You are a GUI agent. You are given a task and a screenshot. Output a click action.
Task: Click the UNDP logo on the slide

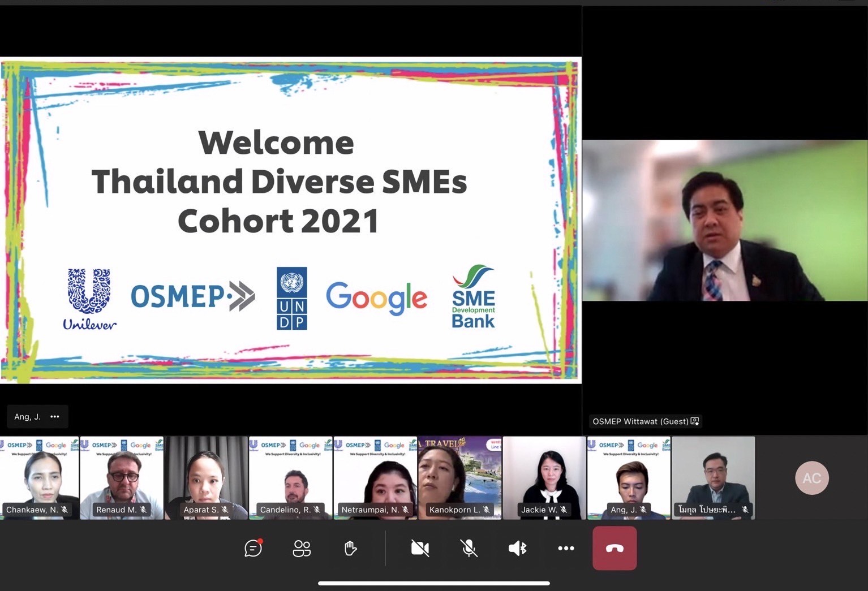coord(292,299)
